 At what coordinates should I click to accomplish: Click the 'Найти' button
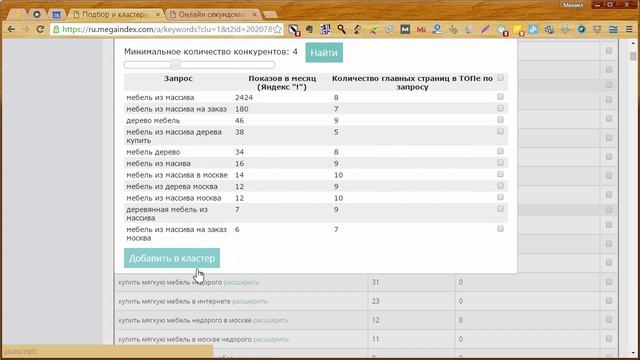tap(324, 53)
